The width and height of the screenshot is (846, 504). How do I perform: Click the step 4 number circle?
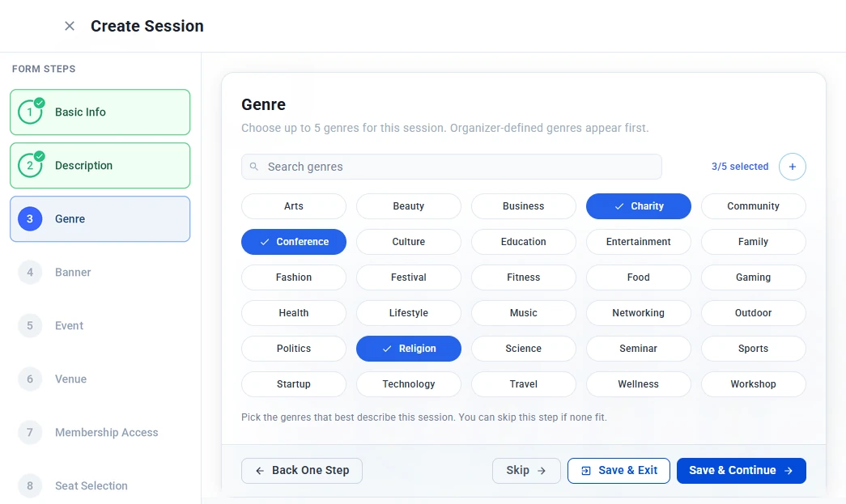tap(30, 272)
